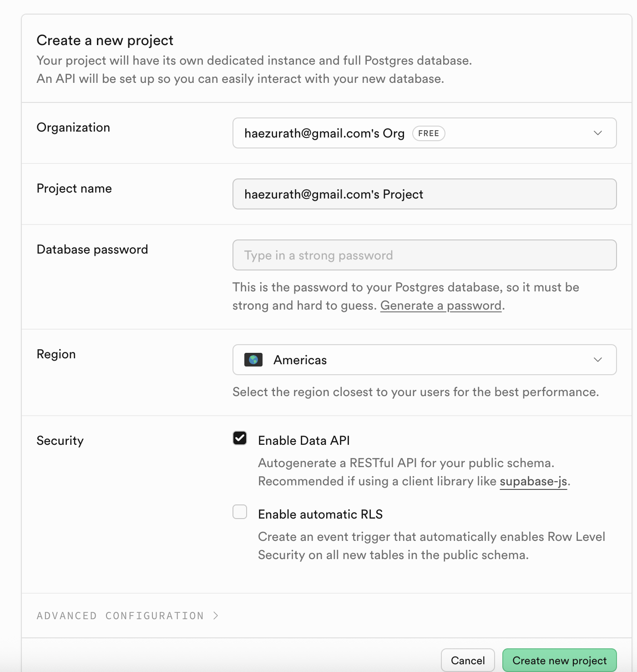Click the "Project name" field label
Viewport: 637px width, 672px height.
(x=74, y=188)
